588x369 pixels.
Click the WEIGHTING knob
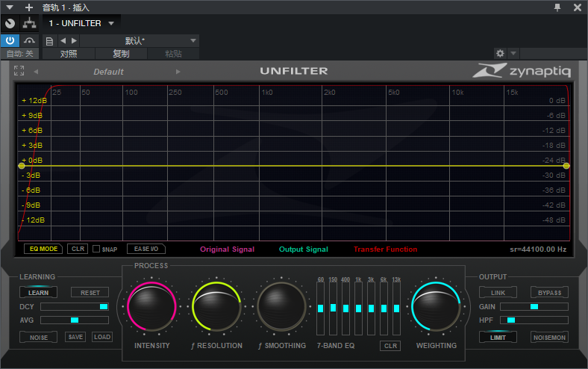click(x=436, y=307)
